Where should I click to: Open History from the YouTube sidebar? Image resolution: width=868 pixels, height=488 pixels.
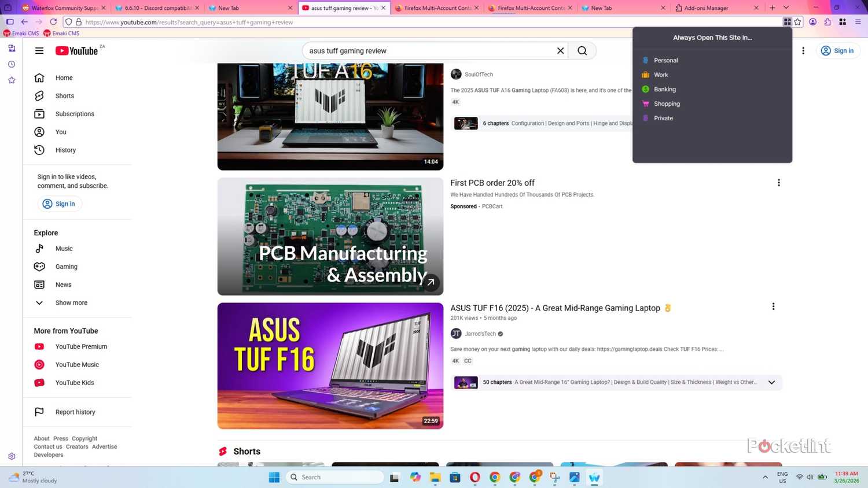tap(65, 150)
